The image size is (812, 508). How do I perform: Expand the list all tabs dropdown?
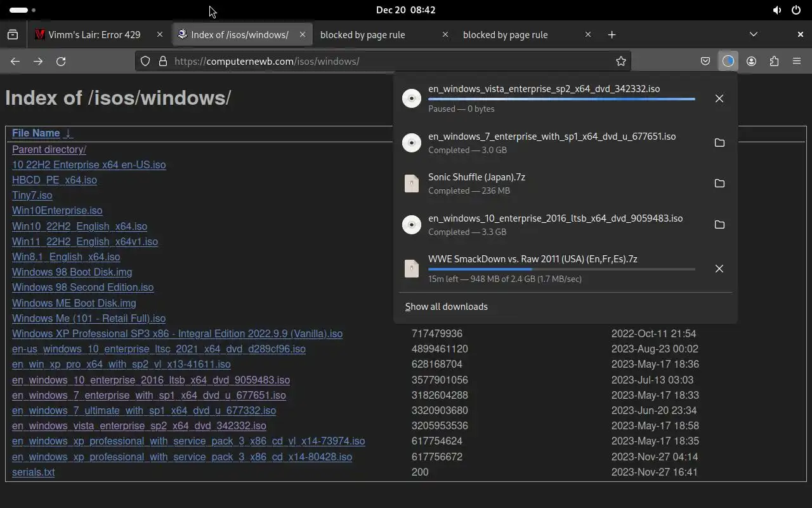(x=753, y=34)
